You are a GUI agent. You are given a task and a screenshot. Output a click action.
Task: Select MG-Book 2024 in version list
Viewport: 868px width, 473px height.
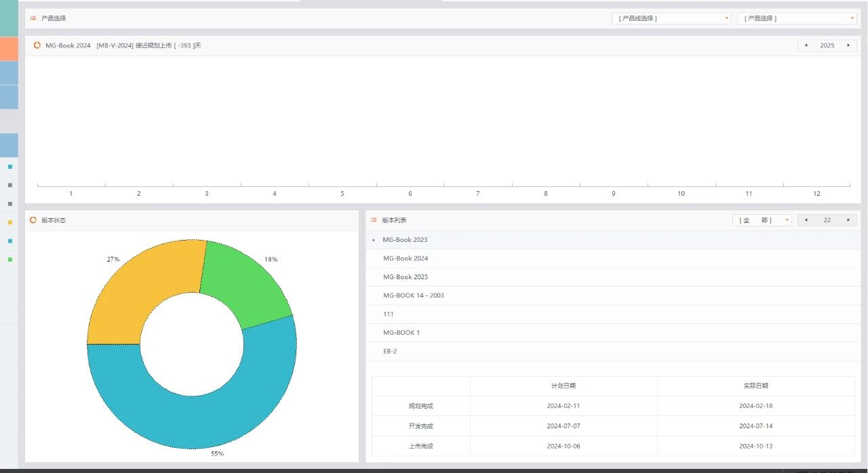click(x=406, y=258)
